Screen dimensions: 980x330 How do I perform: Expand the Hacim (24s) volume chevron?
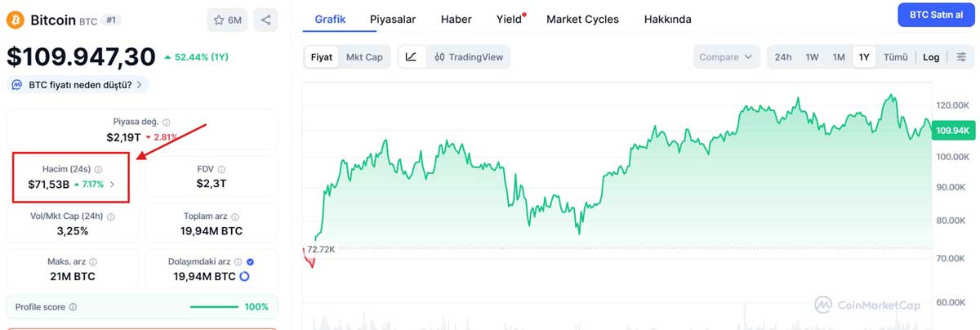(x=113, y=184)
